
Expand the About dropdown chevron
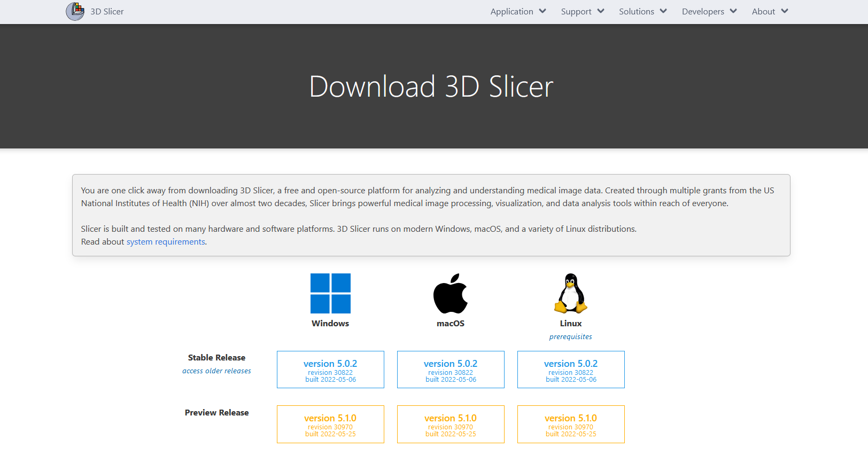click(x=785, y=11)
